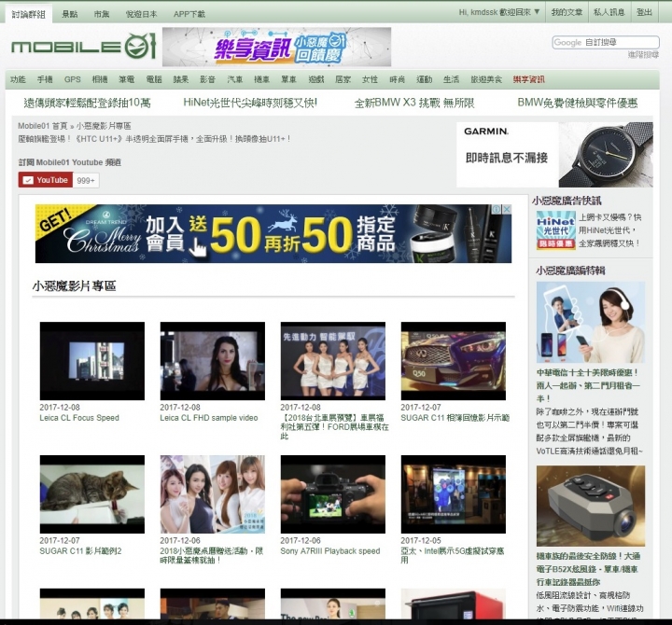Image resolution: width=672 pixels, height=625 pixels.
Task: Open SUGAR C11 相簿回憶 video thumbnail
Action: click(x=454, y=361)
